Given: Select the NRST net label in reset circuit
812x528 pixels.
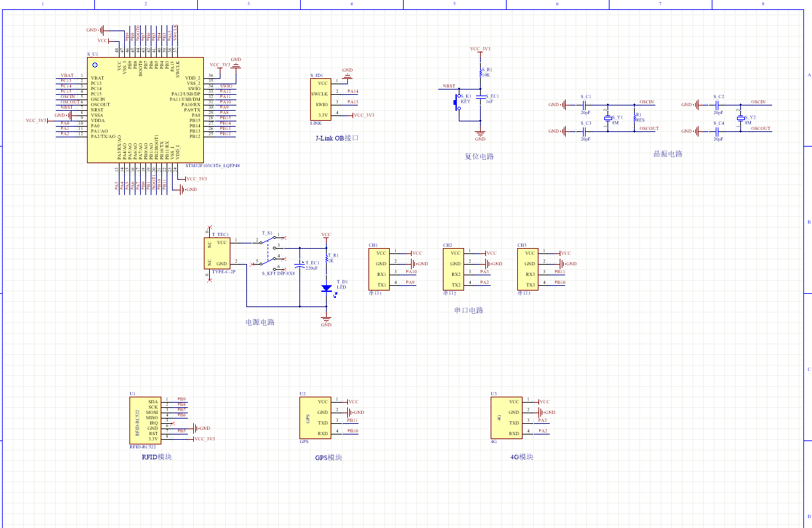Looking at the screenshot, I should (x=449, y=86).
